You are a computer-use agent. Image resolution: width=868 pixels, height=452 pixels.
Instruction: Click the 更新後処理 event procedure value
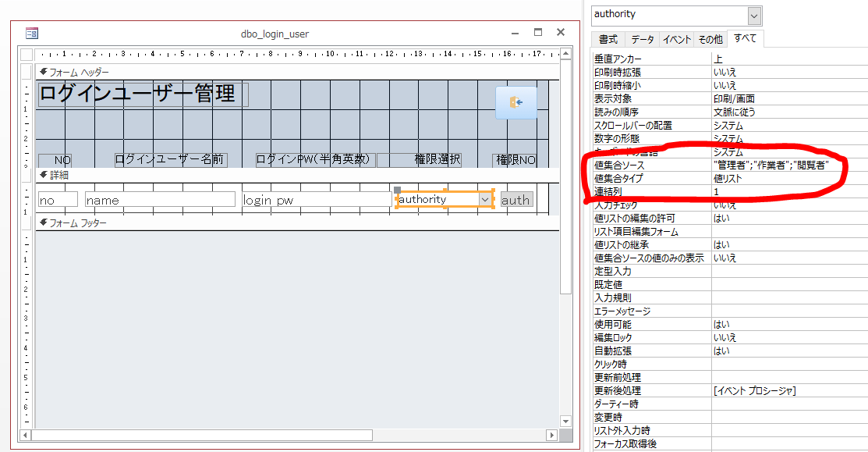click(x=789, y=391)
